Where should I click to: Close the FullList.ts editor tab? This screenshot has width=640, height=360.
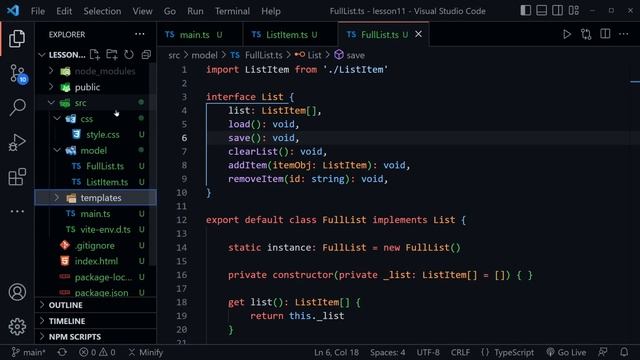[418, 34]
